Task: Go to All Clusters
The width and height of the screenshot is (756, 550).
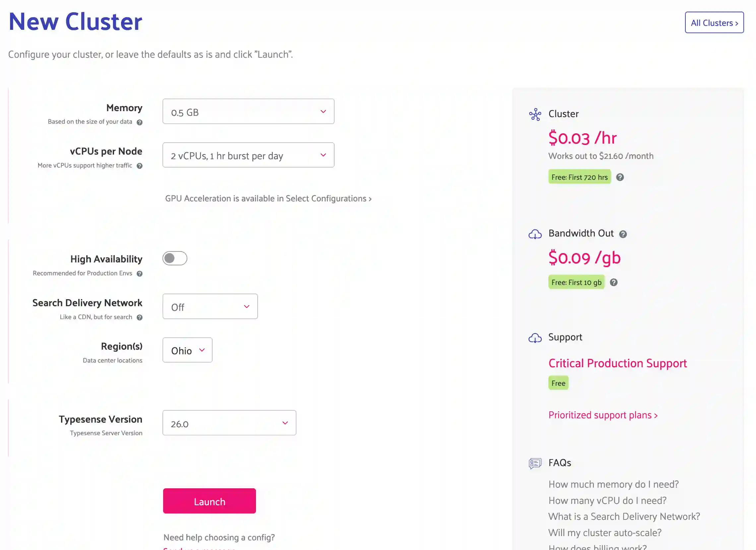Action: coord(714,23)
